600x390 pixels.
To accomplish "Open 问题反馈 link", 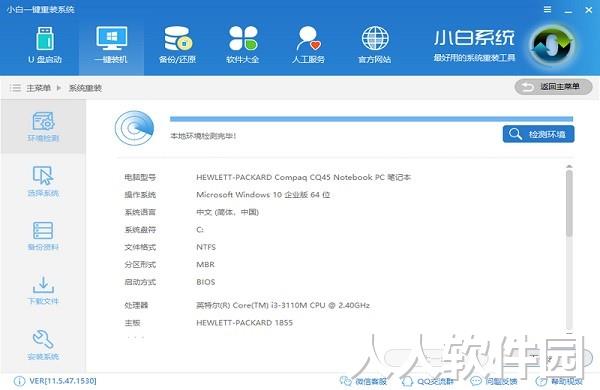I will click(x=494, y=381).
